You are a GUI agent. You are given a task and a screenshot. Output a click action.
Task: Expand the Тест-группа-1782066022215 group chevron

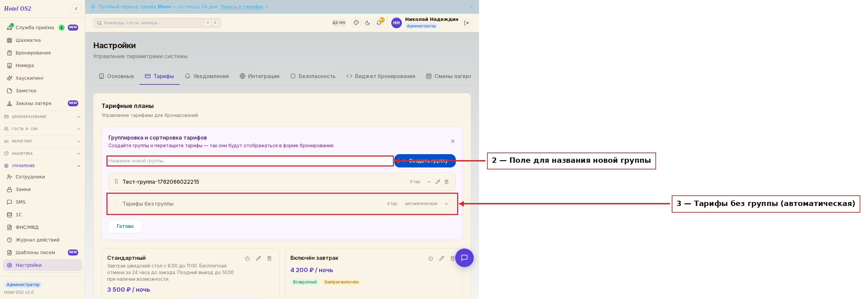pyautogui.click(x=429, y=182)
